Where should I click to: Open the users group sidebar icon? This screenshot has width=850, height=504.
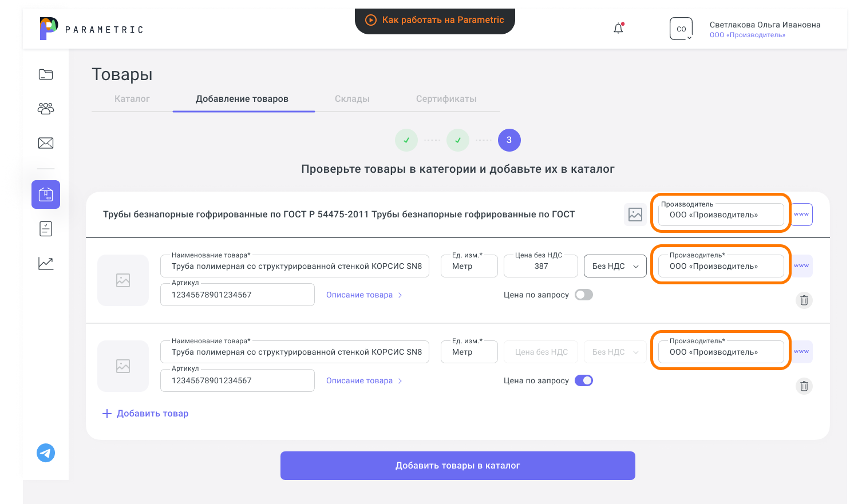(46, 109)
